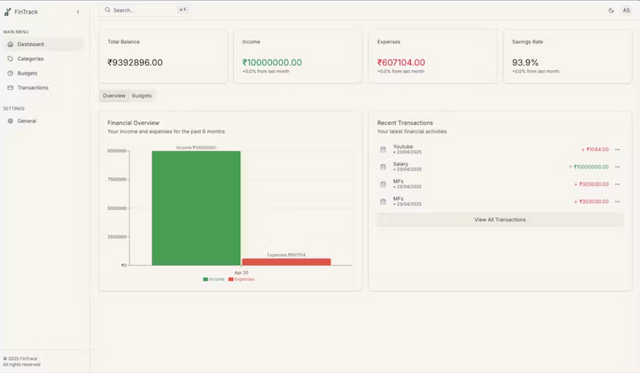Focus the Search input field
The width and height of the screenshot is (640, 373).
click(145, 10)
